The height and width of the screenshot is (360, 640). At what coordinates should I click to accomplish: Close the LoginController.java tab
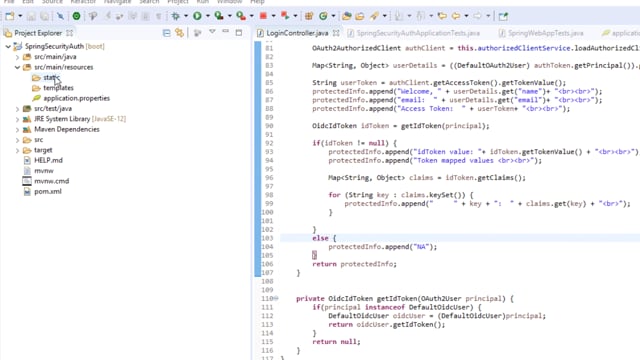click(x=336, y=33)
